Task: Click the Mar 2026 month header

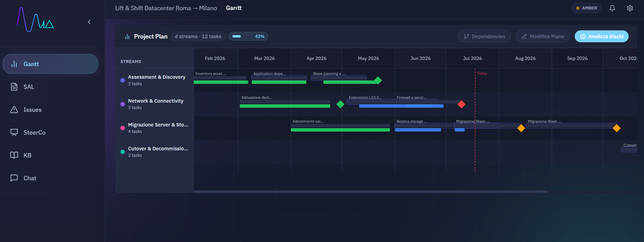Action: 264,58
